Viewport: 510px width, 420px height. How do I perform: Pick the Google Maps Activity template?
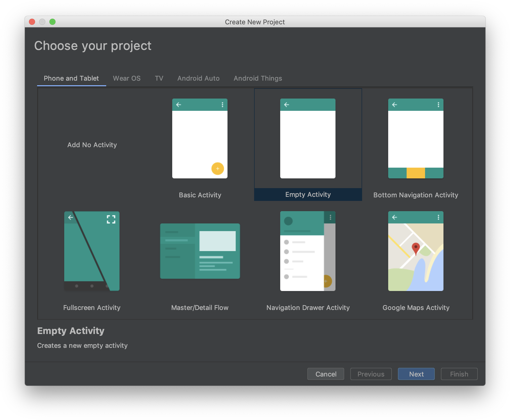416,251
